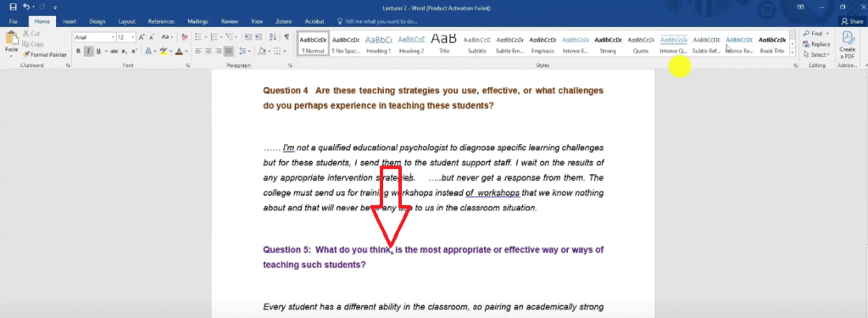The height and width of the screenshot is (318, 868).
Task: Align text left
Action: tap(198, 51)
